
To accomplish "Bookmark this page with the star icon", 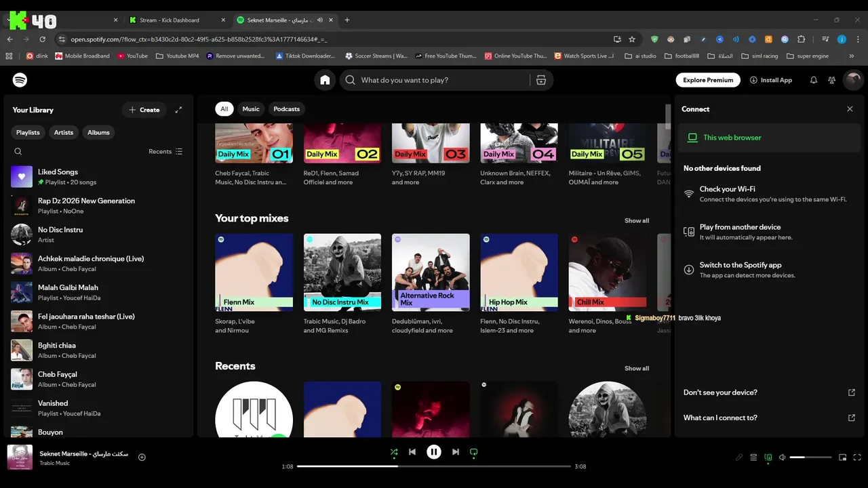I will click(x=632, y=39).
